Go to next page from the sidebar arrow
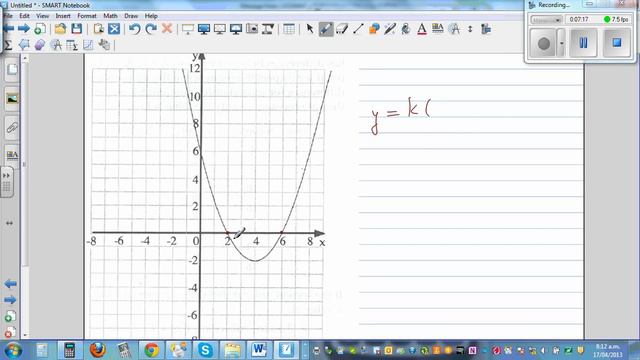 click(x=11, y=300)
